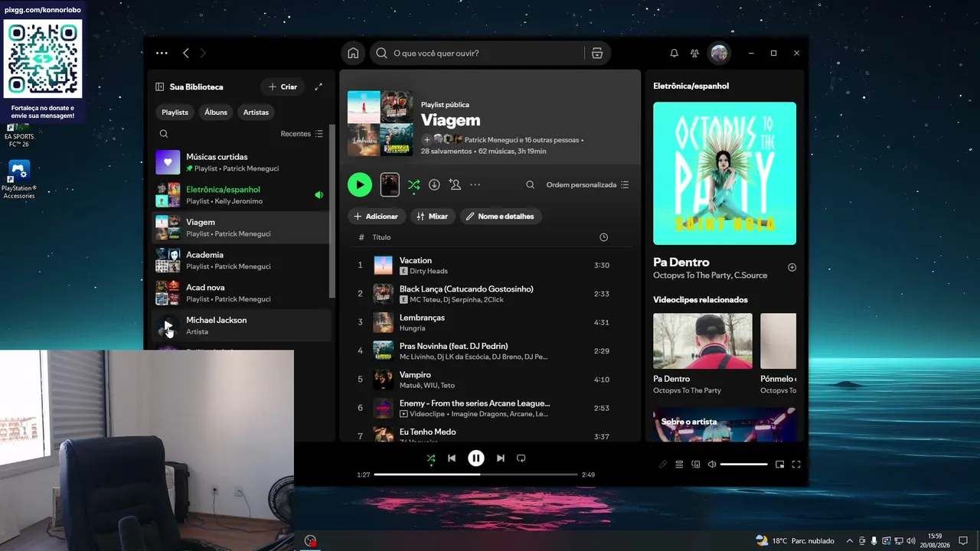Viewport: 980px width, 551px height.
Task: Filter library by Playlists
Action: pyautogui.click(x=175, y=112)
